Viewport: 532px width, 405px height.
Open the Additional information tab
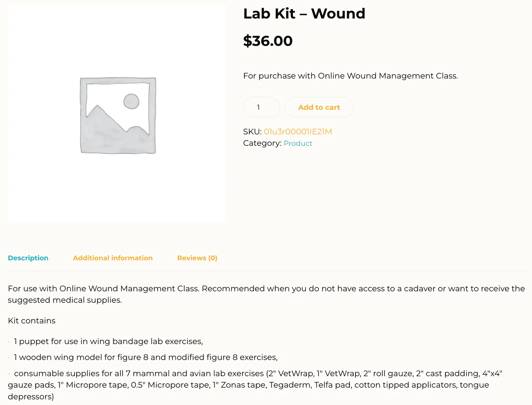[113, 258]
